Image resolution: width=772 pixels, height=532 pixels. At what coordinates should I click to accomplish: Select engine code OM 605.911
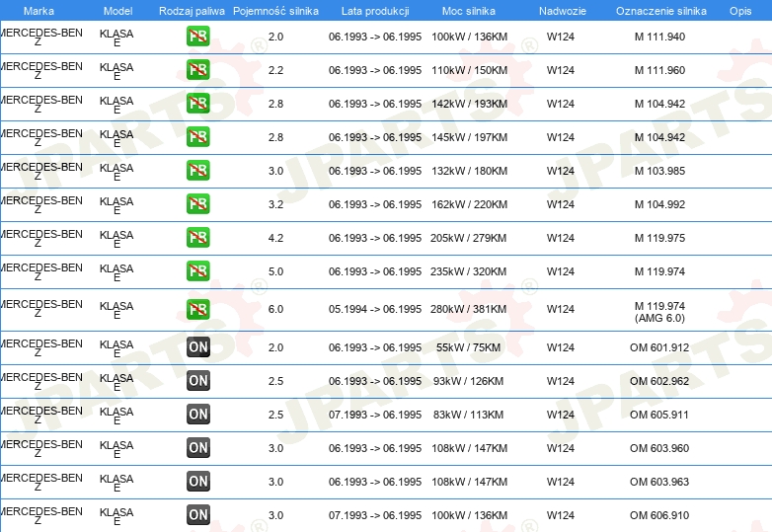(x=659, y=415)
